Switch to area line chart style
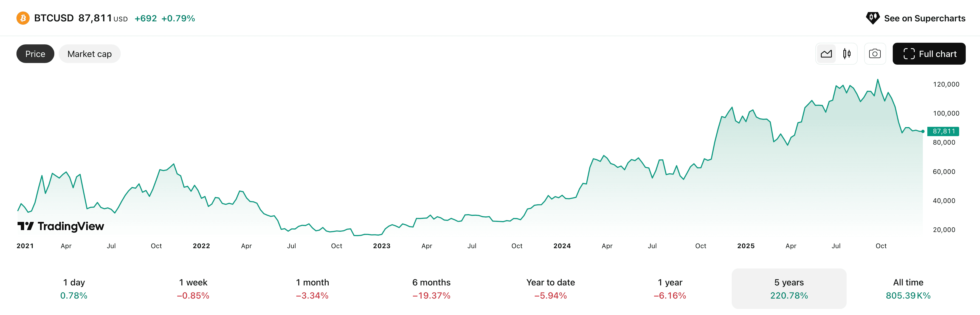This screenshot has width=980, height=315. pos(826,54)
